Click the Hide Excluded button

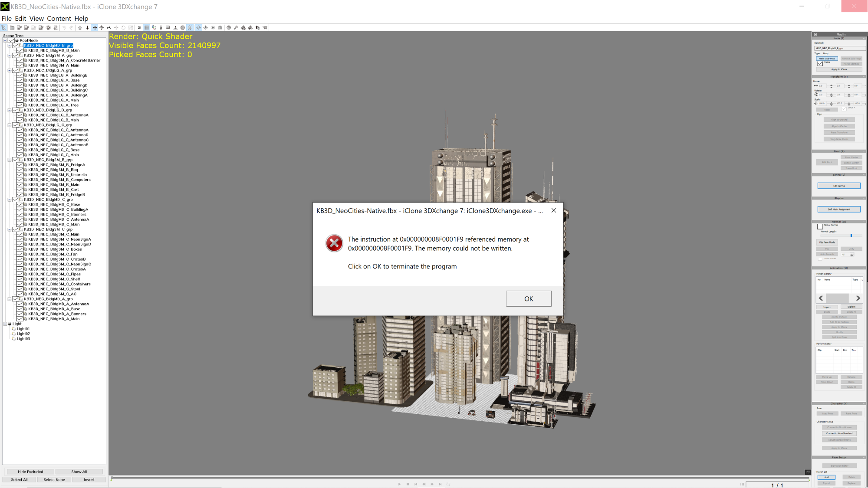coord(30,472)
